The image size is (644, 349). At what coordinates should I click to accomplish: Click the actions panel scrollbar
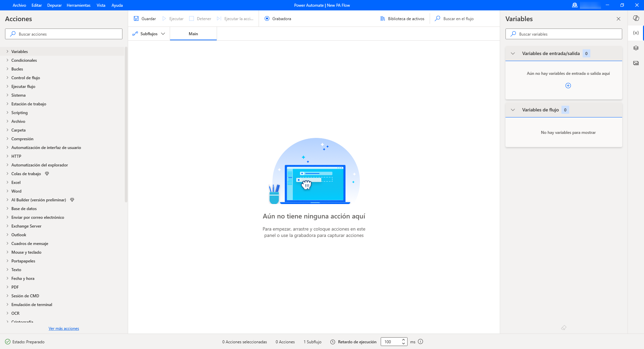click(126, 124)
